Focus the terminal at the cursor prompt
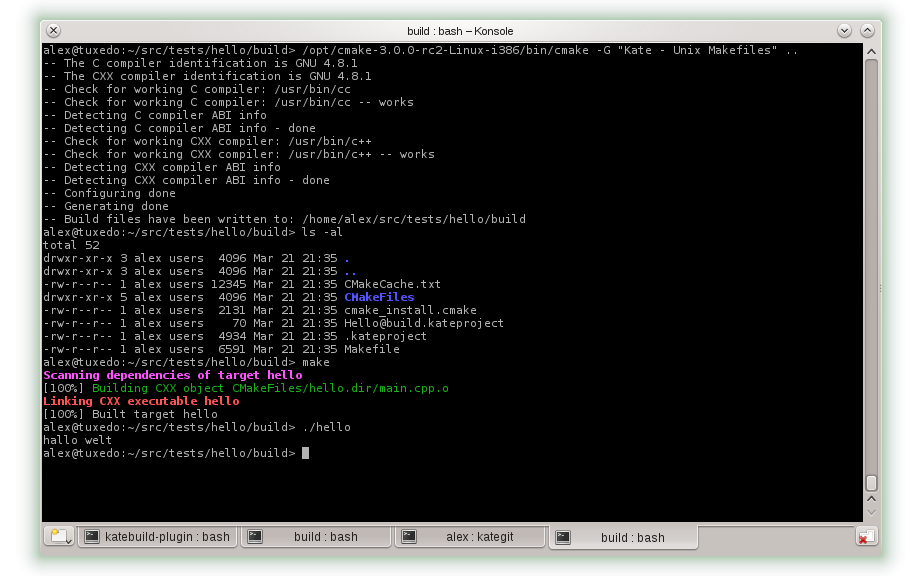Image resolution: width=922 pixels, height=576 pixels. pyautogui.click(x=305, y=453)
